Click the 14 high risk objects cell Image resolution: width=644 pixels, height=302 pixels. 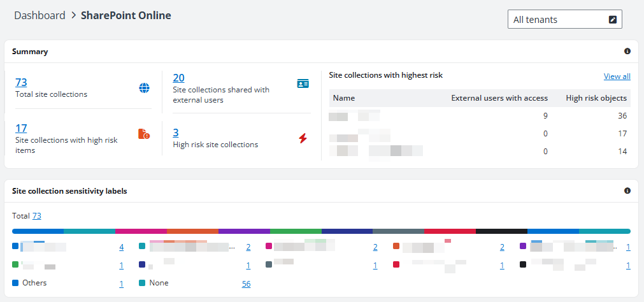tap(622, 151)
